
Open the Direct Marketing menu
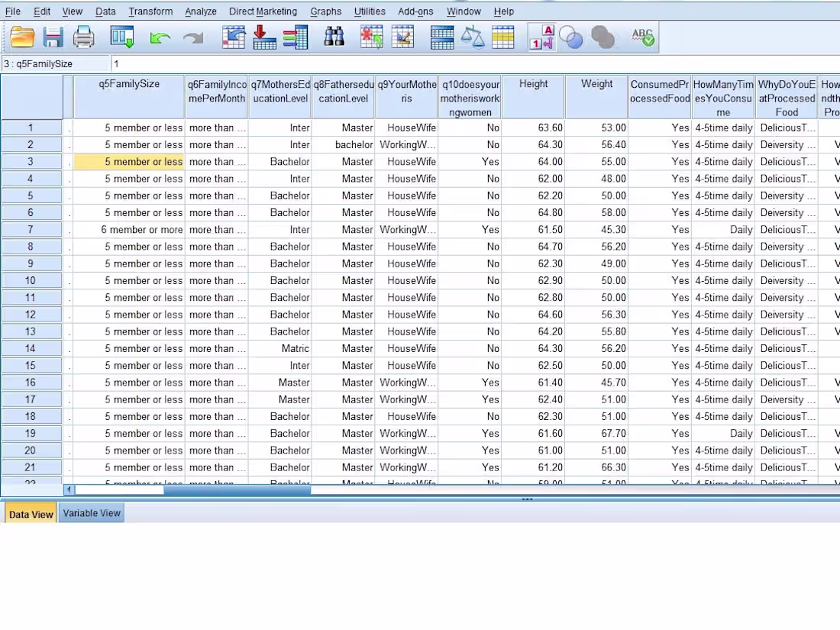pyautogui.click(x=263, y=11)
